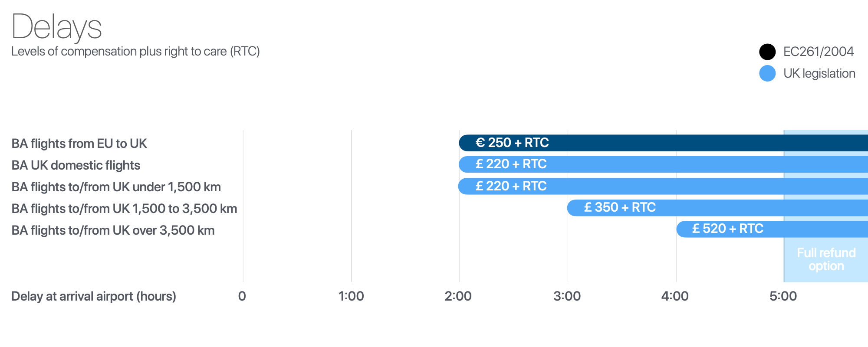868x347 pixels.
Task: Click the £520 + RTC bar
Action: click(x=772, y=229)
